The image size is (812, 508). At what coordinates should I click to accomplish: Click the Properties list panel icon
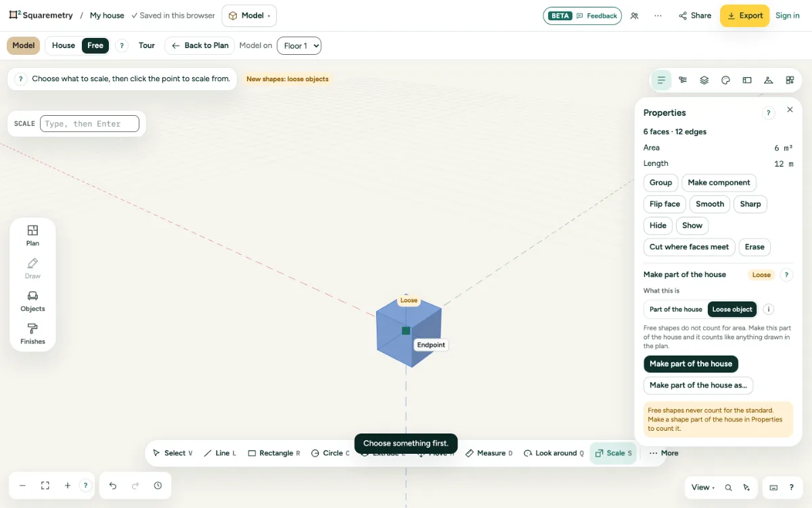(661, 80)
